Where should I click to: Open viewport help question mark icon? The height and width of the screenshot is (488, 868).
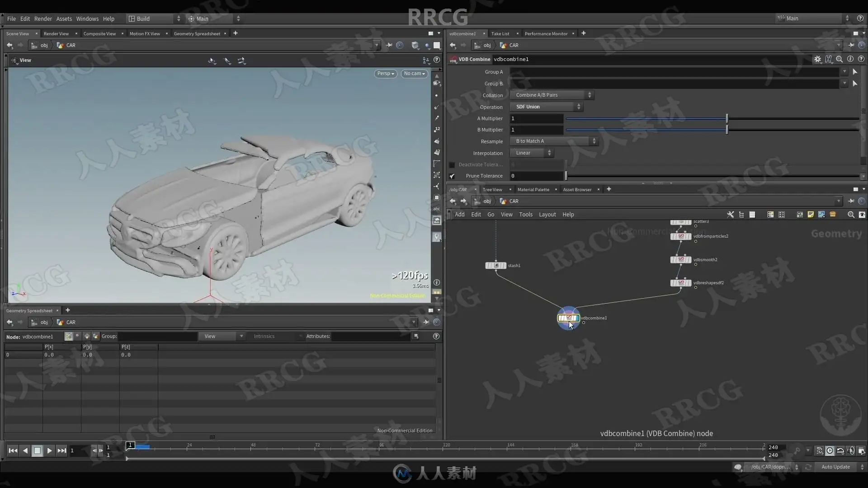pyautogui.click(x=436, y=60)
